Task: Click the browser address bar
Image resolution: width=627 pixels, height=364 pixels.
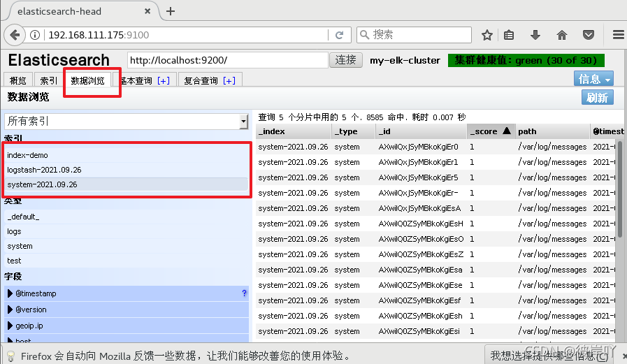Action: tap(186, 35)
